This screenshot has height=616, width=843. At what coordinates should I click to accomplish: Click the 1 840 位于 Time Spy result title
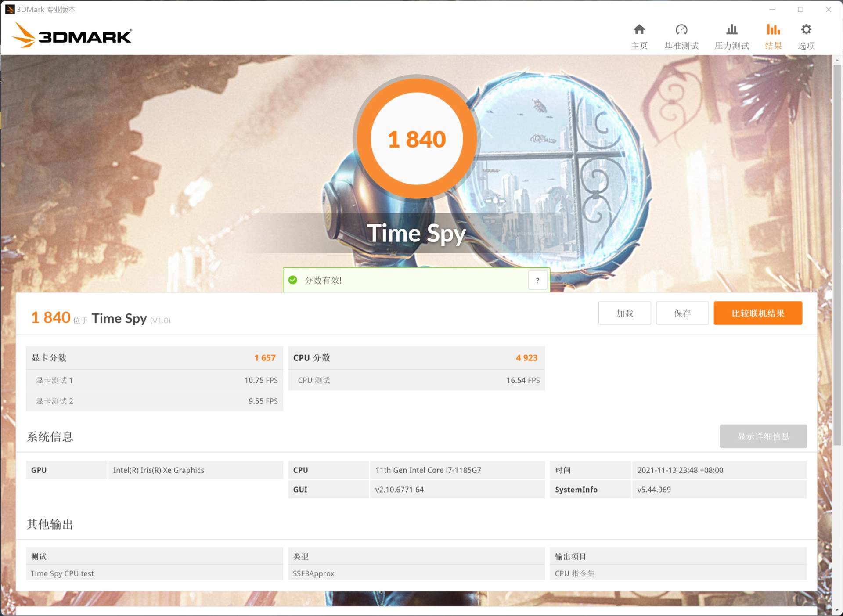[101, 318]
